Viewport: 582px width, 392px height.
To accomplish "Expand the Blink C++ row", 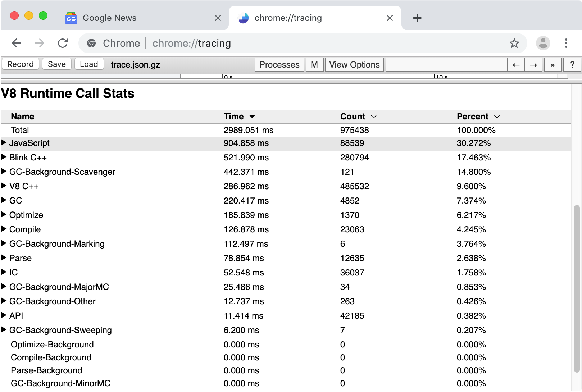I will 4,157.
